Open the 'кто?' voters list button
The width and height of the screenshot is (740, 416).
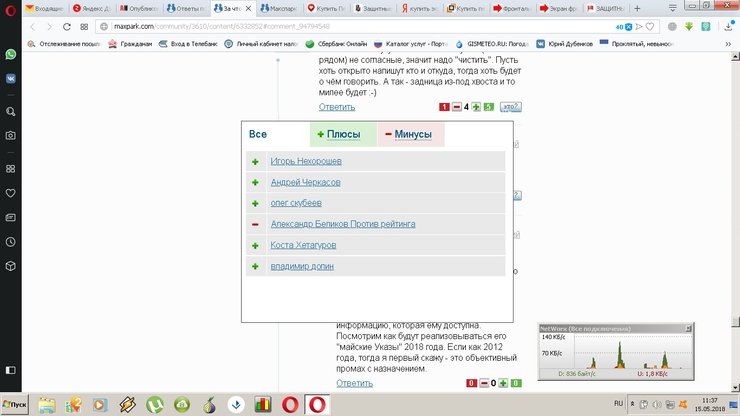pyautogui.click(x=510, y=107)
